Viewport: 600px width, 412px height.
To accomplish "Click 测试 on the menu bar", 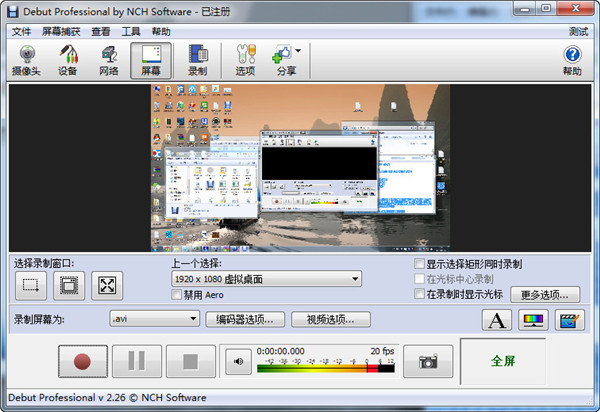I will pyautogui.click(x=578, y=31).
